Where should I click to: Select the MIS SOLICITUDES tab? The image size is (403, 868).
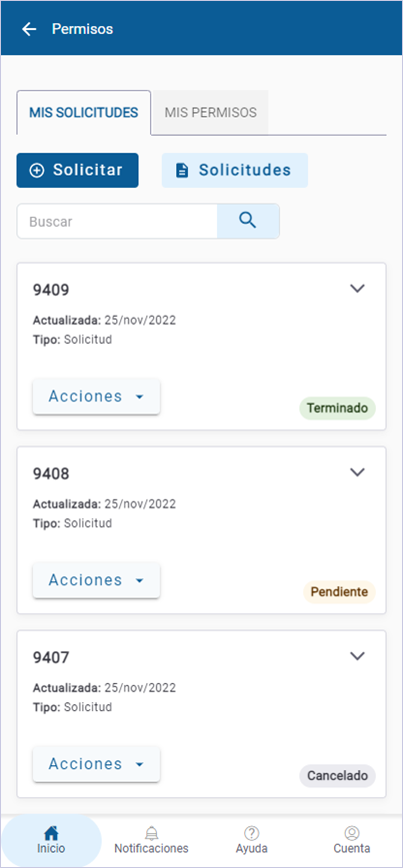pyautogui.click(x=84, y=113)
